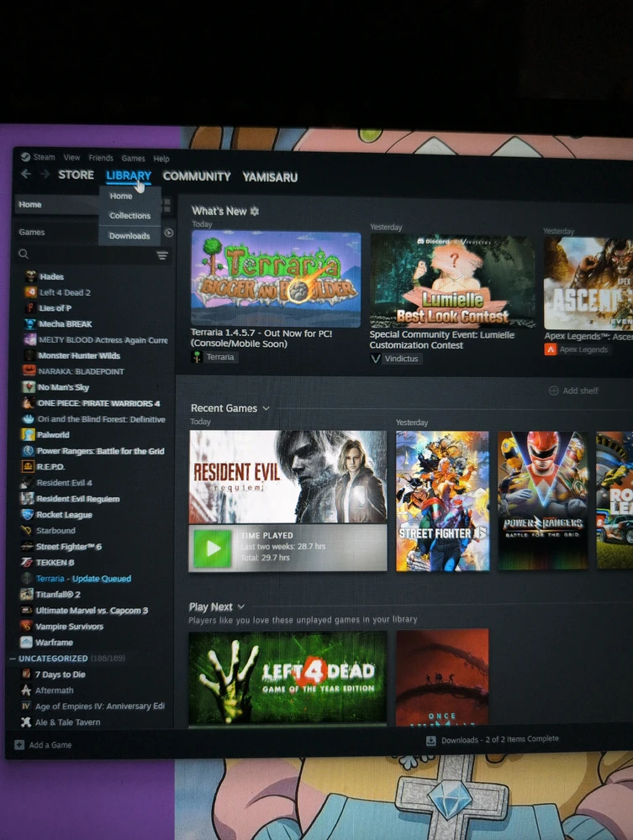Select ONE PIECE: PIRATE WARRIORS 4 in the list
Screen dimensions: 633x840
(x=98, y=403)
